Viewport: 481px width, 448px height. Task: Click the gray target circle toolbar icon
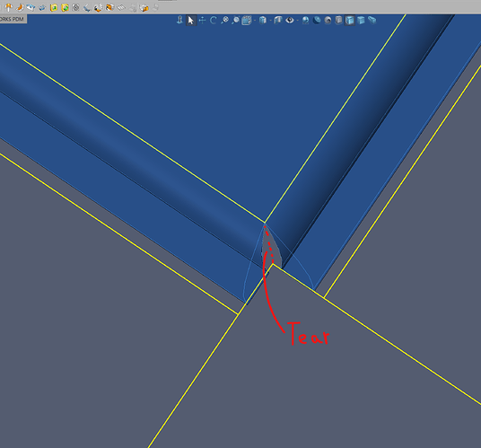(x=75, y=7)
